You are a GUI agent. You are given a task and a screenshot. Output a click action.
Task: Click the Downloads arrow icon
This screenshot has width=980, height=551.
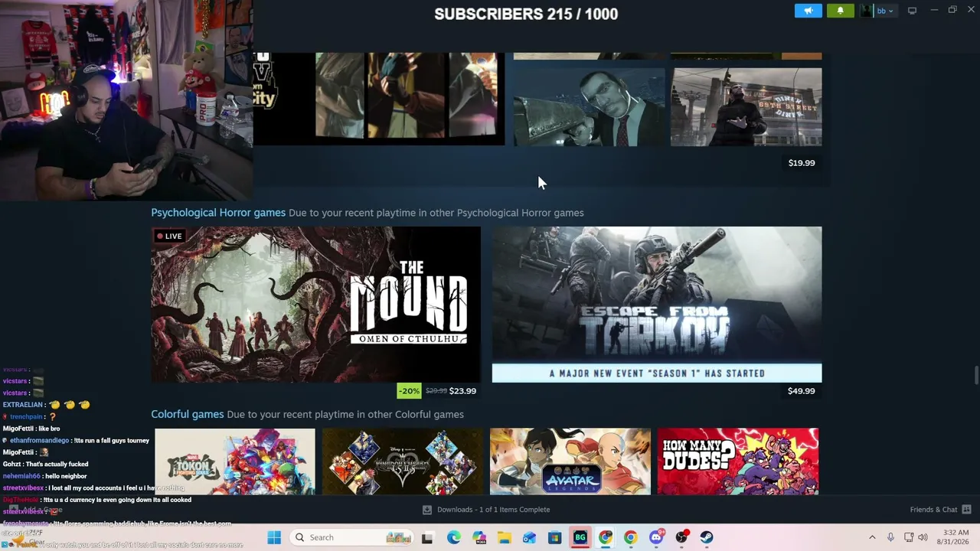(x=427, y=510)
